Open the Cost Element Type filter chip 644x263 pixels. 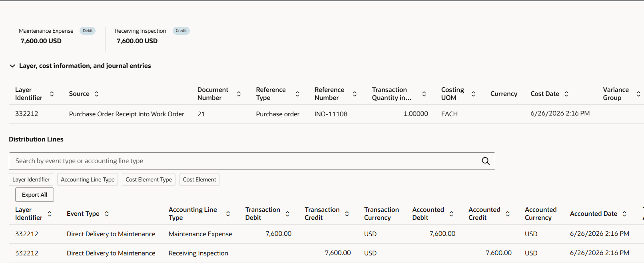pyautogui.click(x=149, y=179)
